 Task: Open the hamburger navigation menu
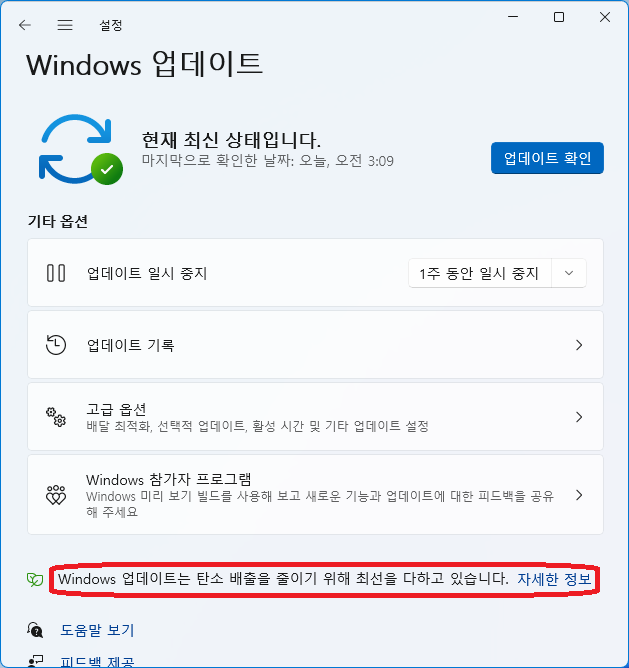(x=65, y=25)
